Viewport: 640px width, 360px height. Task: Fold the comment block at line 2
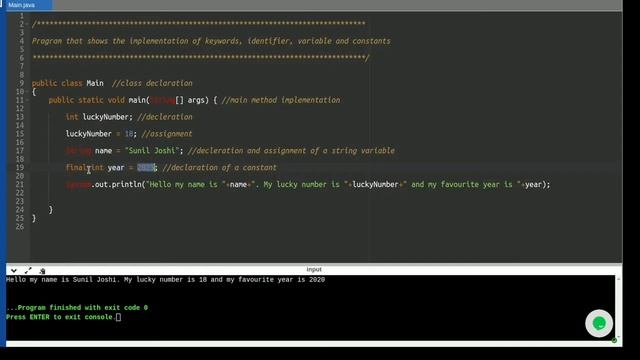tap(27, 24)
